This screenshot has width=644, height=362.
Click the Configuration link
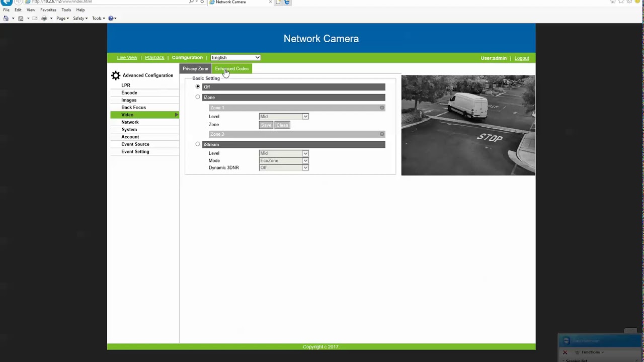(x=187, y=58)
